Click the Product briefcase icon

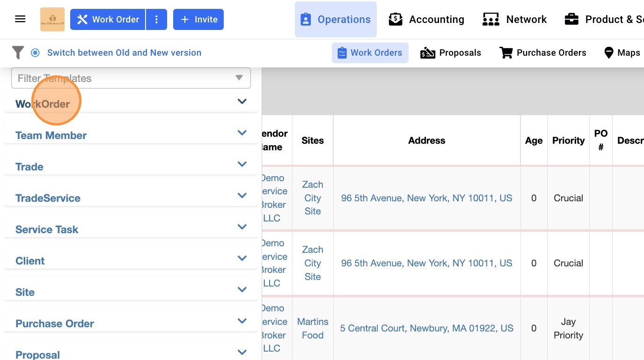pos(571,19)
